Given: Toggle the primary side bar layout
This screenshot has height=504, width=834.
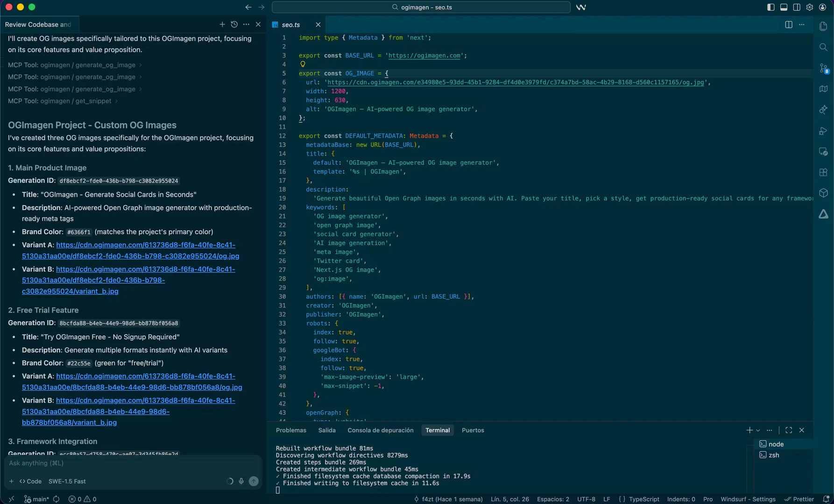Looking at the screenshot, I should point(770,7).
